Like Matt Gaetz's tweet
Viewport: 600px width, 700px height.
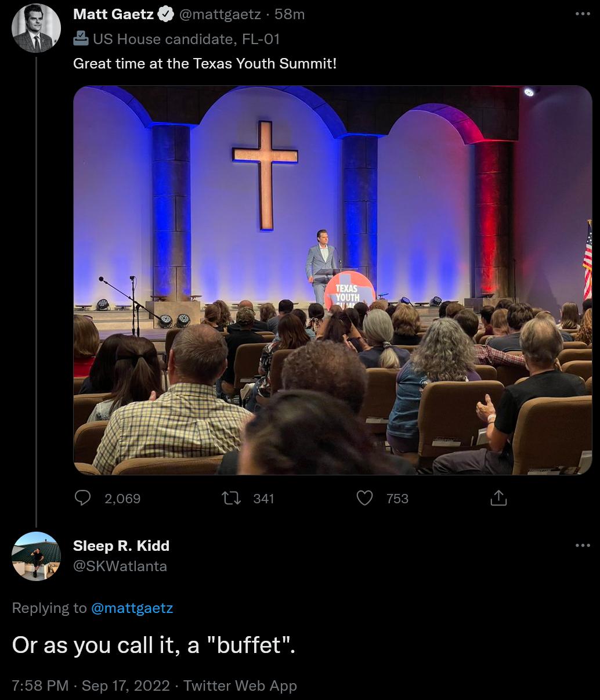click(x=365, y=498)
